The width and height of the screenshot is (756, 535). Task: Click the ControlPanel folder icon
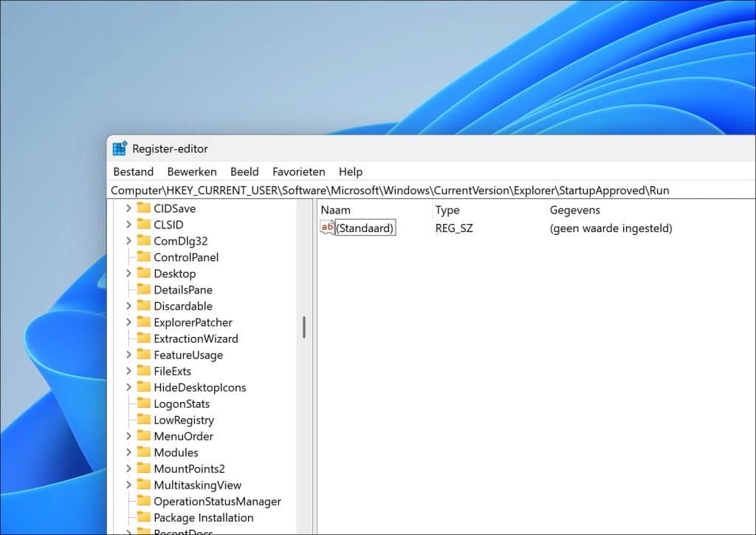pos(143,257)
